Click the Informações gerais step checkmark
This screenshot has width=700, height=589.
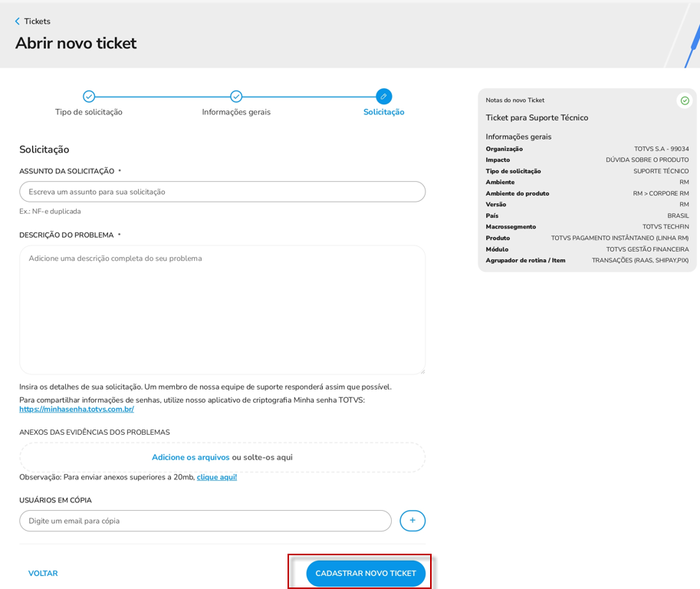point(236,96)
